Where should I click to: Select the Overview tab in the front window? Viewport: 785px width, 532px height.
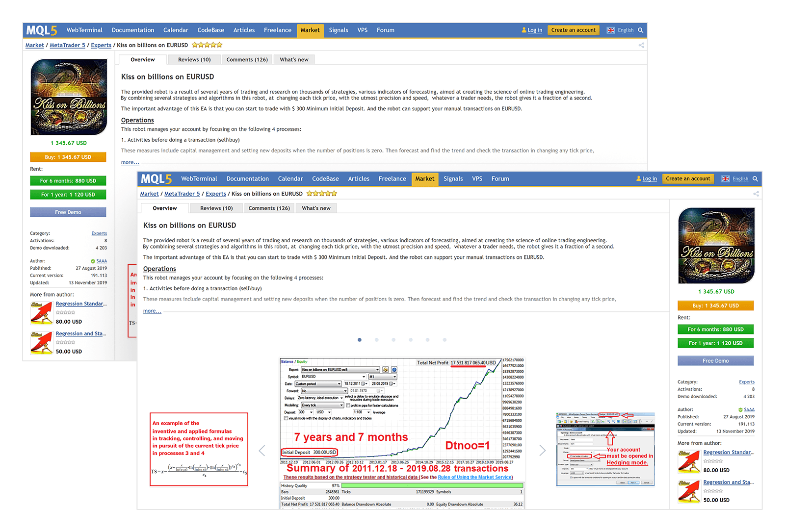(x=165, y=208)
